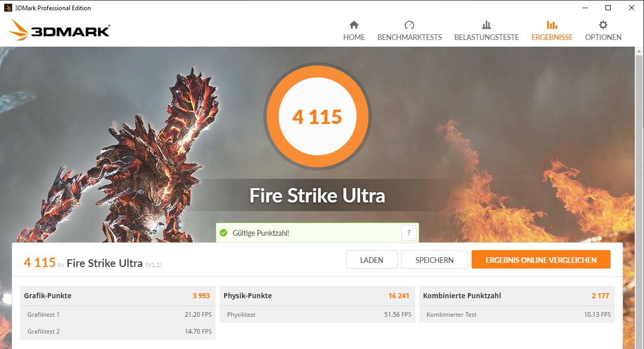644x349 pixels.
Task: Click the Speichern button
Action: [434, 260]
